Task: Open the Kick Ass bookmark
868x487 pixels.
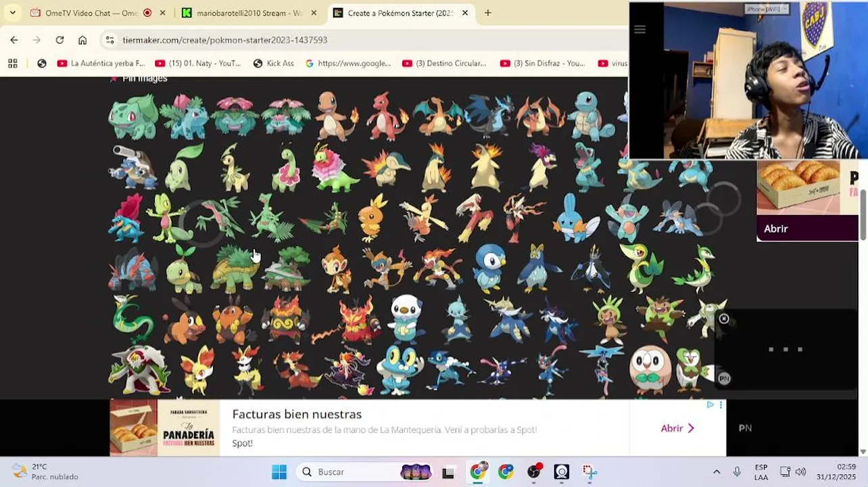Action: point(273,63)
